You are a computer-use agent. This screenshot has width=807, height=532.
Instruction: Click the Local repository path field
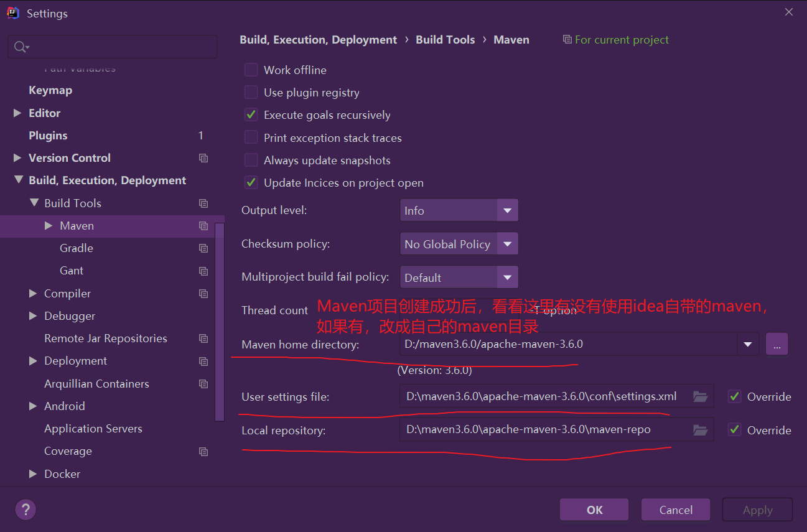[x=556, y=430]
